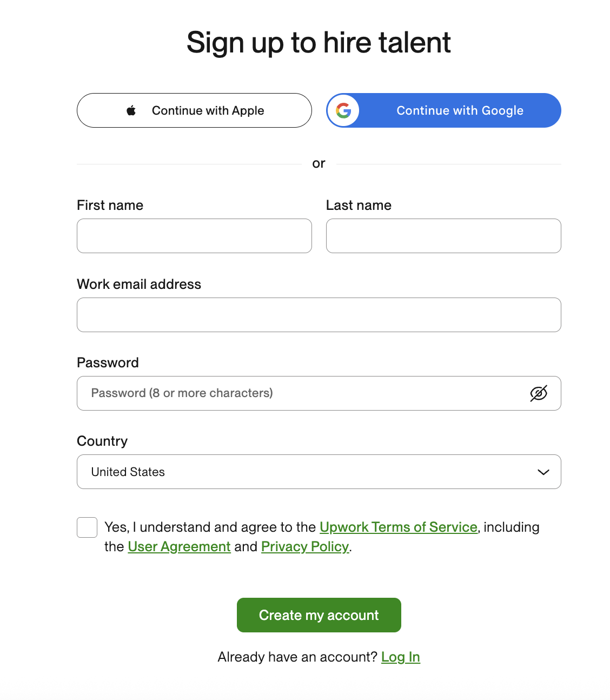Open the Upwork Terms of Service link
Viewport: 610px width, 700px height.
399,527
